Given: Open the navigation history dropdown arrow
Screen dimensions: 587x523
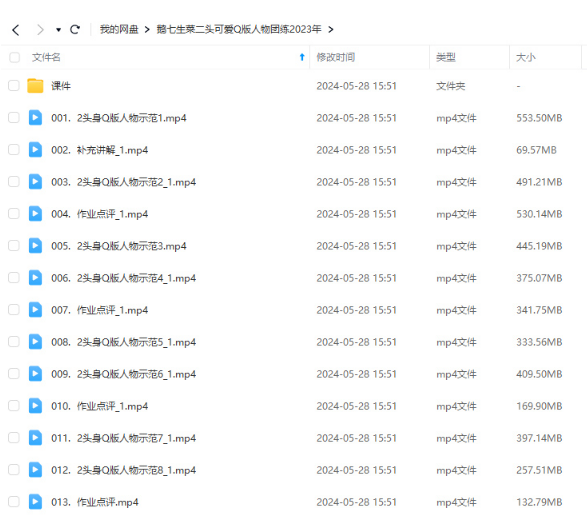Looking at the screenshot, I should point(58,30).
